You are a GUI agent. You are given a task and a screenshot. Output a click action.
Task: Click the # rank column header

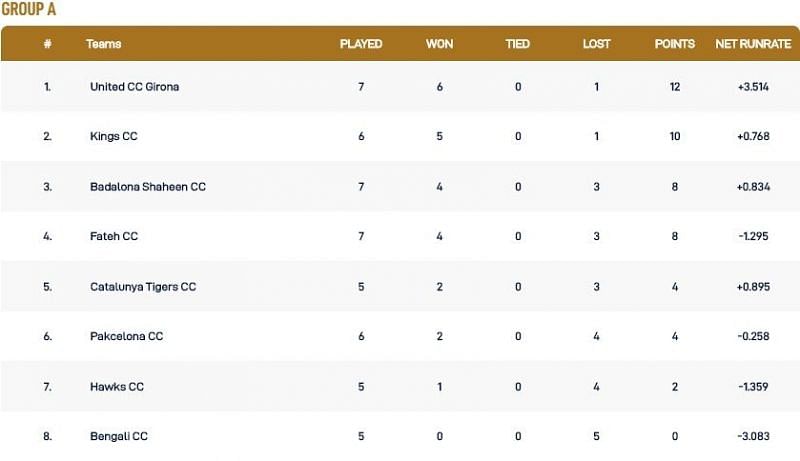47,45
